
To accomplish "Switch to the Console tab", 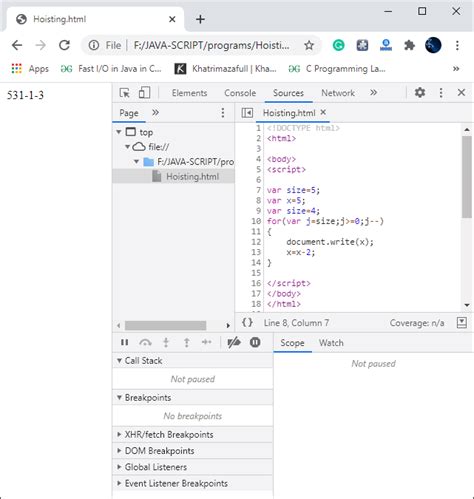I will [240, 93].
